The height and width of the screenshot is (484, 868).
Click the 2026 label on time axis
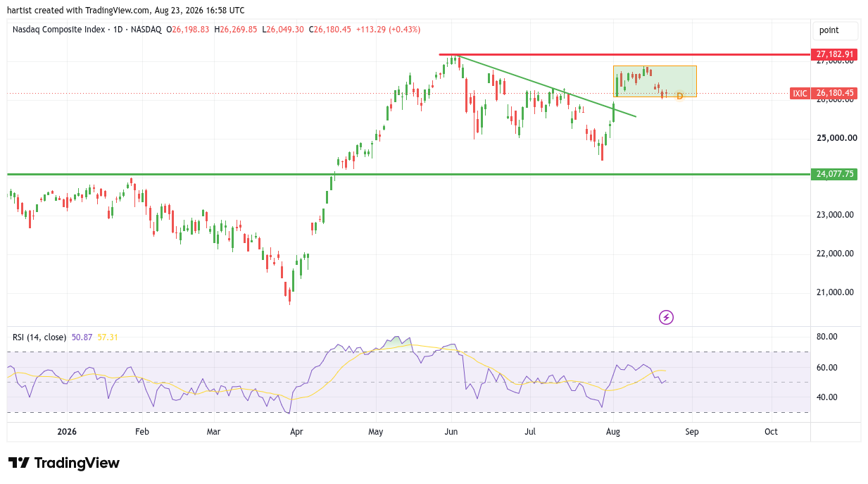[x=67, y=432]
